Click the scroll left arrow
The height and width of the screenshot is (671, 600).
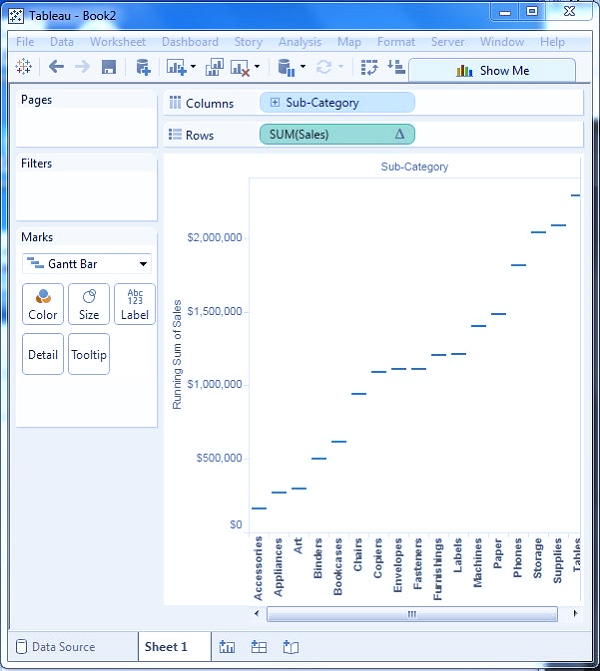pyautogui.click(x=257, y=614)
